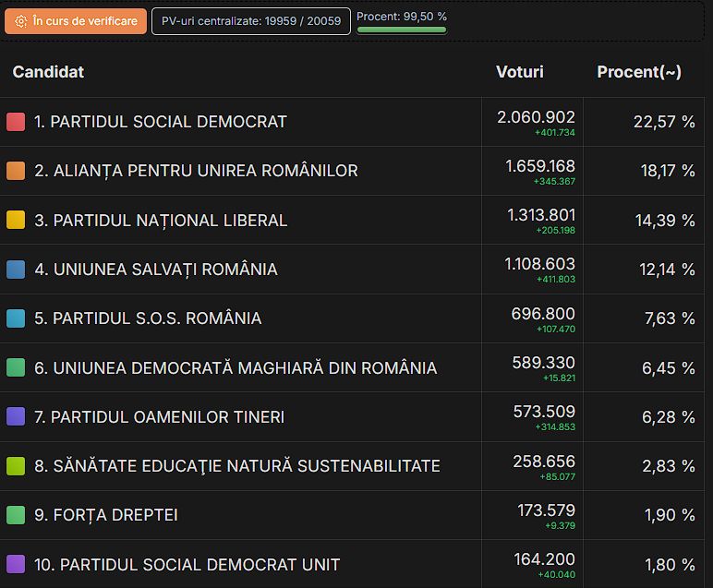The width and height of the screenshot is (713, 588).
Task: Click the lime swatch of Sănătate Educație Natură Sustenabilitate
Action: (x=16, y=466)
